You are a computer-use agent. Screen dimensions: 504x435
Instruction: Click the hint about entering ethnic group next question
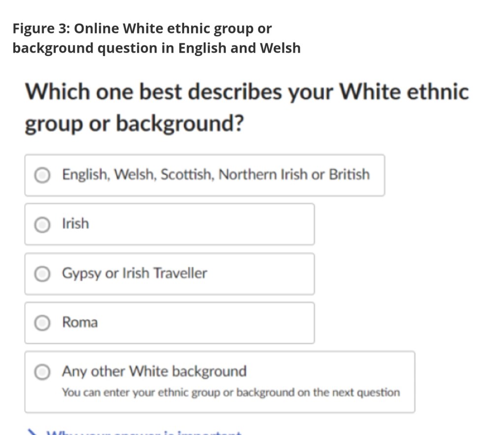(230, 393)
